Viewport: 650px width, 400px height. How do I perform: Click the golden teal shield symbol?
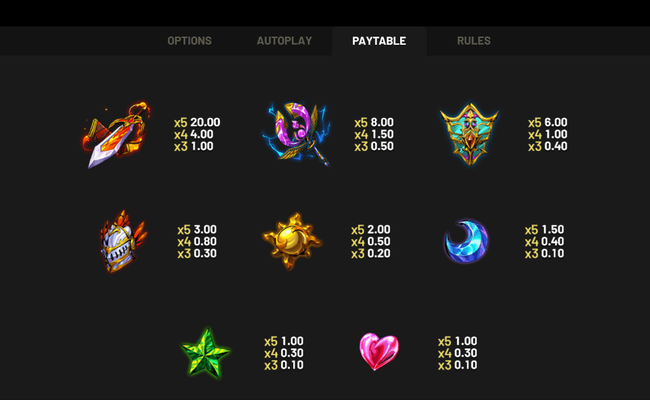coord(469,133)
